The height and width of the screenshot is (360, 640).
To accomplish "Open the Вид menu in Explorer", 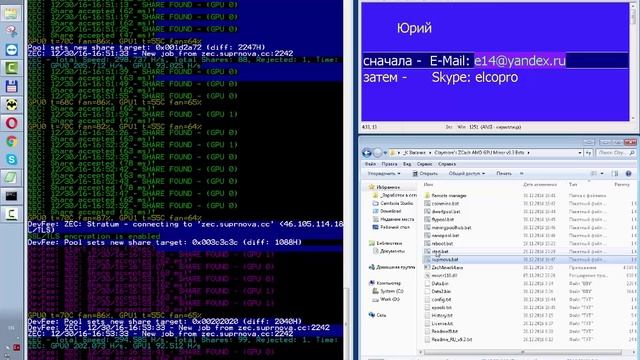I will 407,164.
